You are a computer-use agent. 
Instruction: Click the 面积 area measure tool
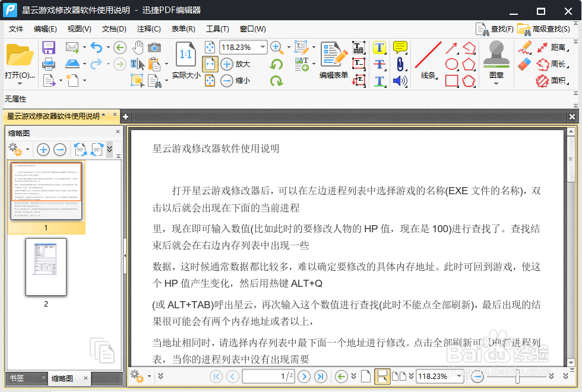552,81
